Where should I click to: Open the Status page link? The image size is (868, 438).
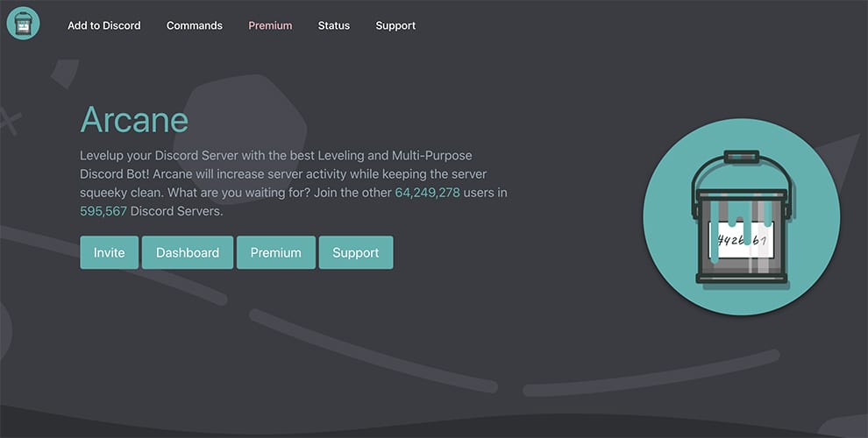(x=334, y=25)
